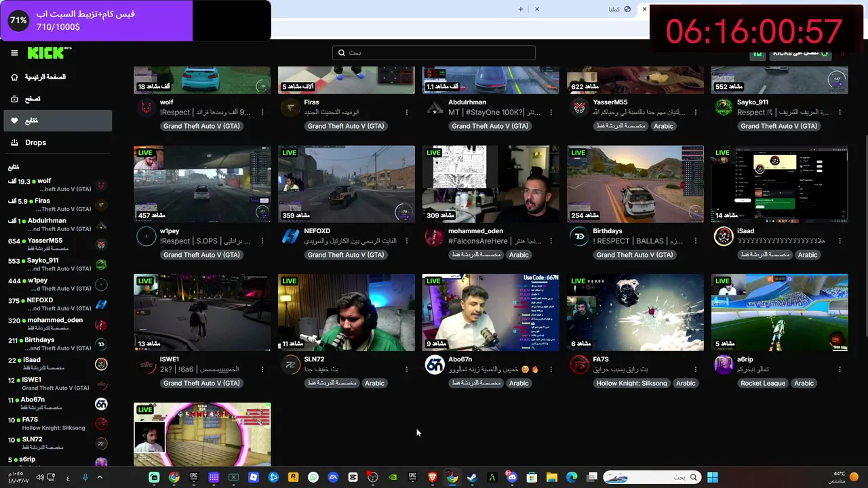Open wolf's channel avatar under the stream card
This screenshot has height=488, width=868.
click(x=146, y=107)
